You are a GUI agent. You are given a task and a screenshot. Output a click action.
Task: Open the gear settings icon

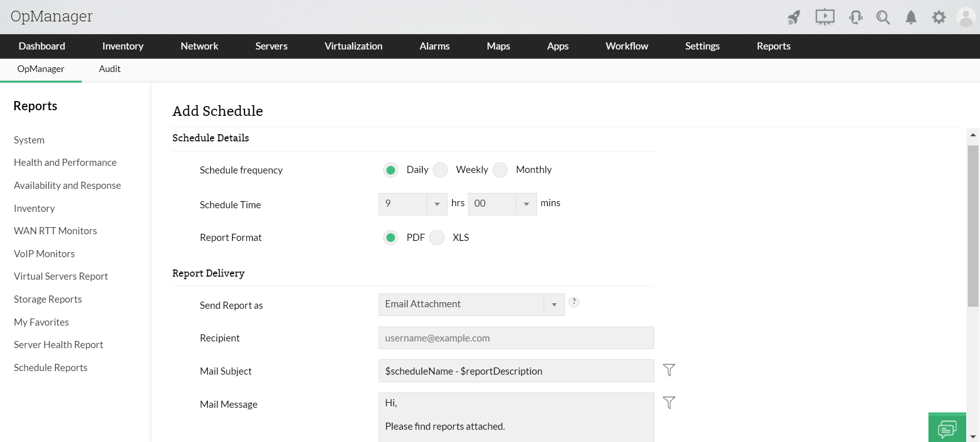click(x=939, y=17)
